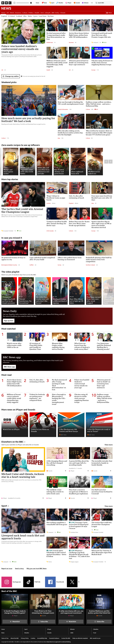Image resolution: width=114 pixels, height=644 pixels.
Task: Open 'View more' in Elsewhere on the BBC
Action: [x=108, y=445]
